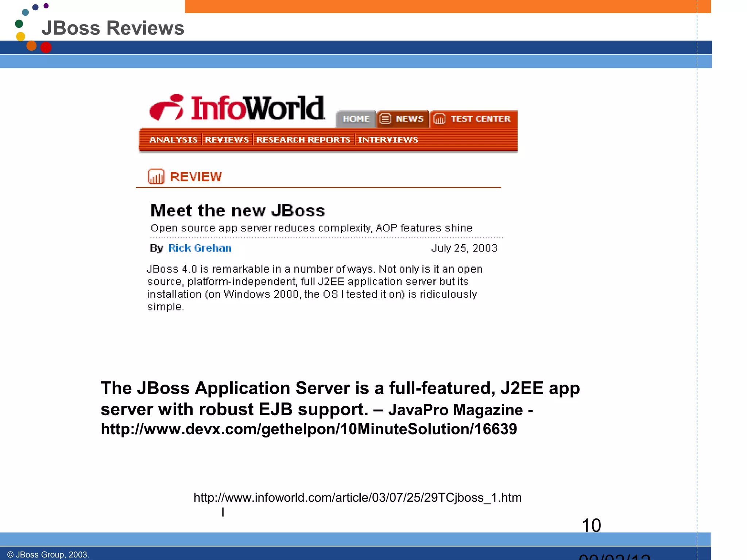Click the 'JBoss Application Server is a full-featured' quote
The height and width of the screenshot is (560, 747).
pyautogui.click(x=340, y=398)
